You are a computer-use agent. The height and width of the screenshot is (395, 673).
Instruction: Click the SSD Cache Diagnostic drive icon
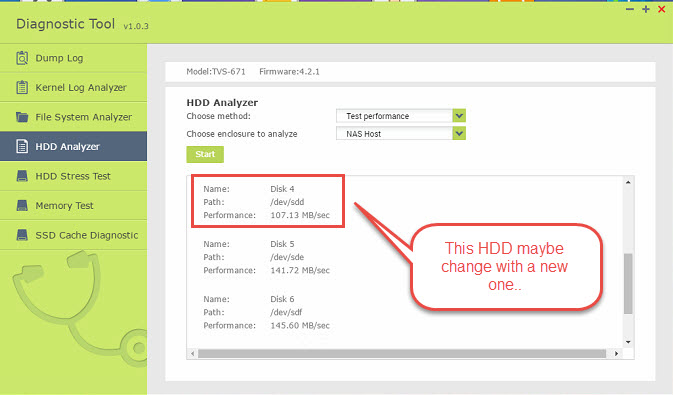tap(22, 235)
